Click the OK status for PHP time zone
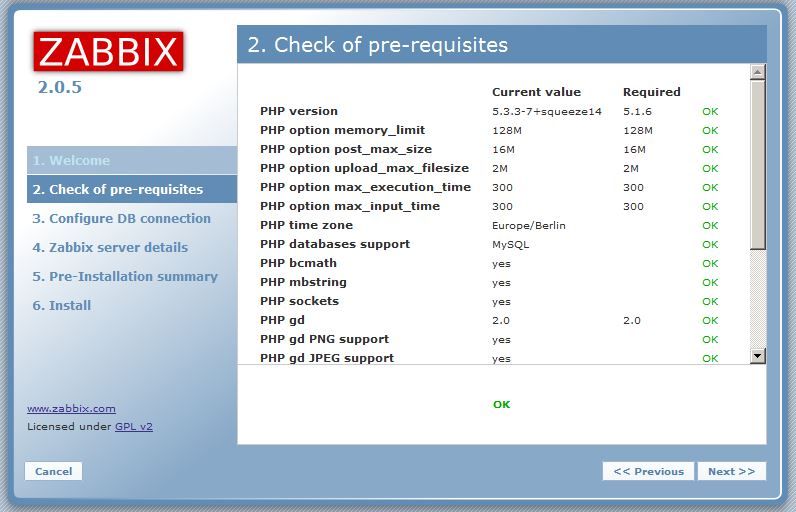The image size is (796, 512). 710,225
